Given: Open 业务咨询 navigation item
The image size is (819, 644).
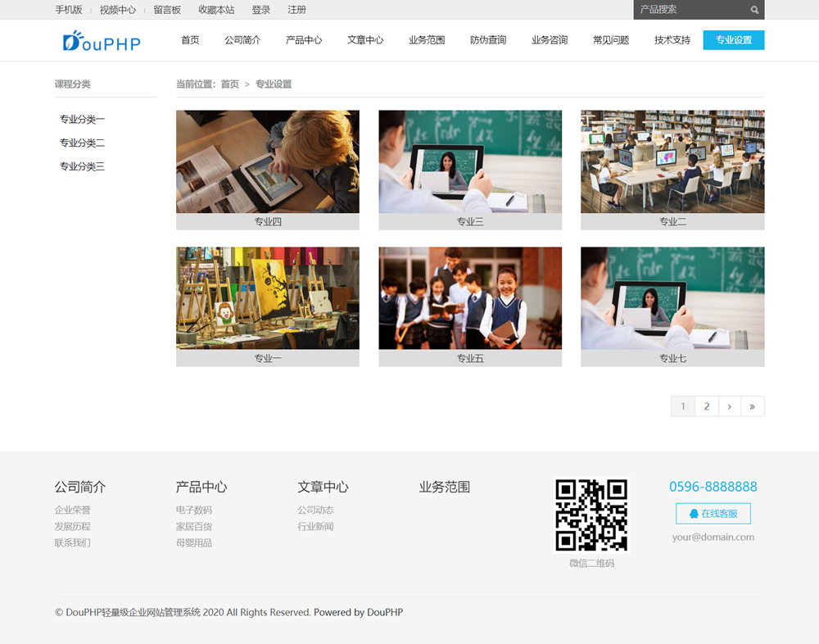Looking at the screenshot, I should coord(550,39).
